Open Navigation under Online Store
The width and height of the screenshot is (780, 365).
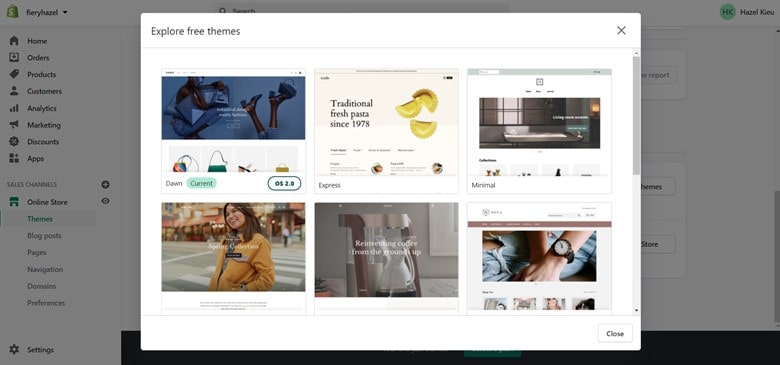click(x=45, y=270)
